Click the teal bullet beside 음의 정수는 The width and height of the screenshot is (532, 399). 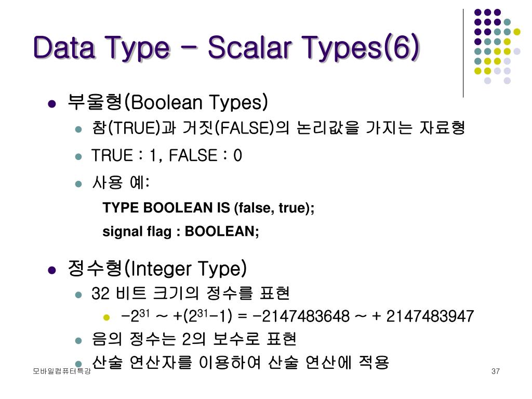(78, 340)
